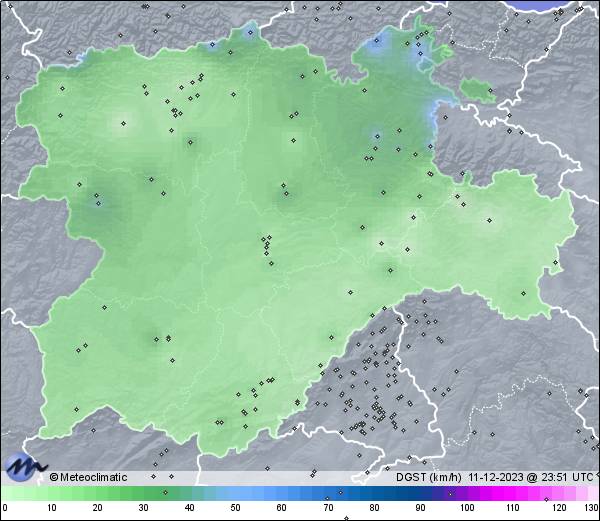Click the 100 label on the scale

point(467,508)
